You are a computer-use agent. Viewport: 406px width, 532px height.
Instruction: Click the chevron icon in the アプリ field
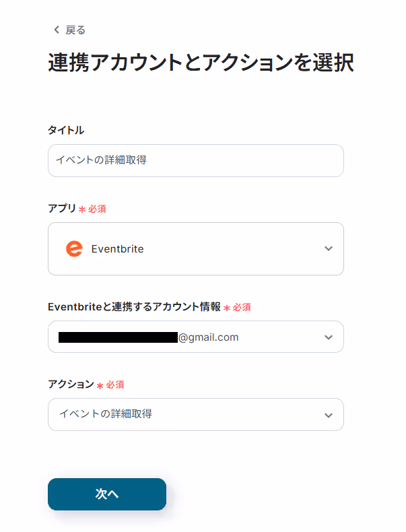[329, 248]
